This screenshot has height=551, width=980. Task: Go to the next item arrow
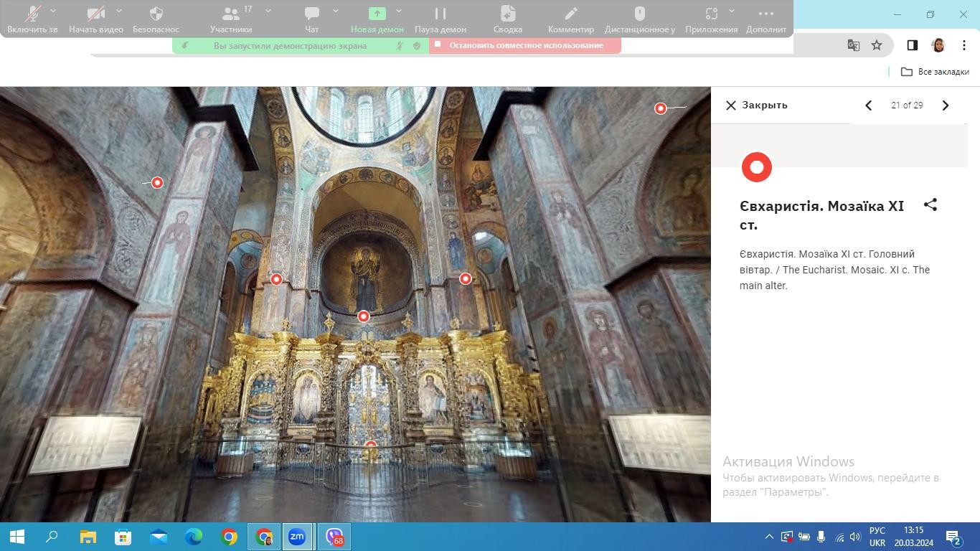tap(946, 105)
